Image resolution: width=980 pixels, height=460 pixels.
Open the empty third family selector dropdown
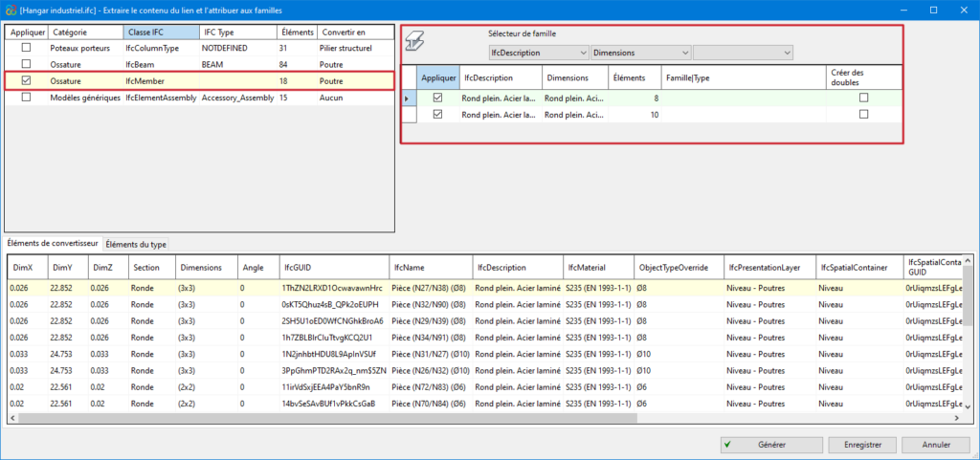743,53
